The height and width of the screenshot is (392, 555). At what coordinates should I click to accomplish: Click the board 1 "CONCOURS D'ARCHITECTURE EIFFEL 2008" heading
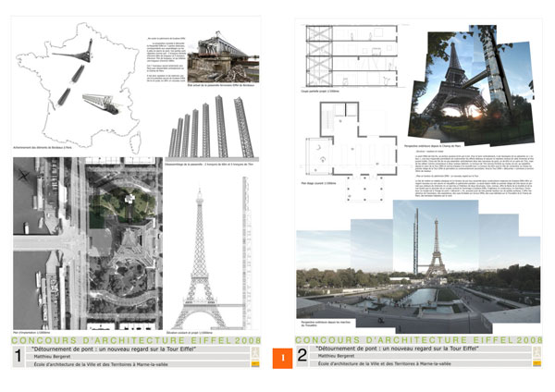click(136, 340)
